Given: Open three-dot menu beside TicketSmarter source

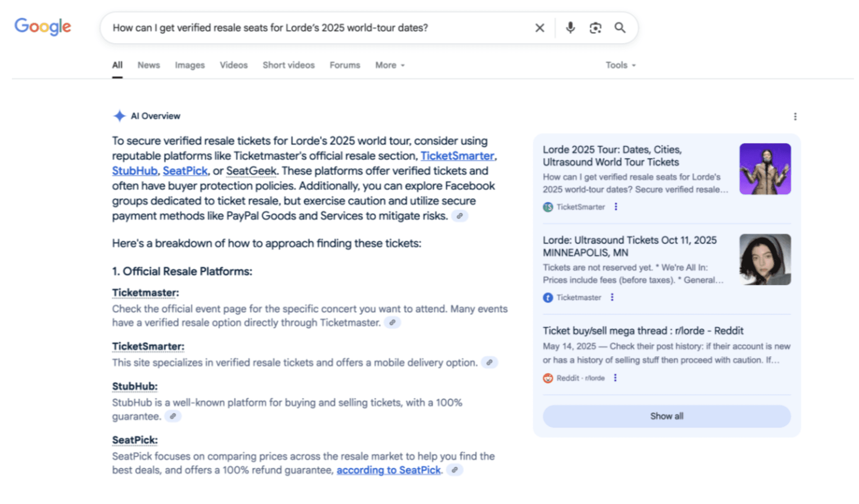Looking at the screenshot, I should pyautogui.click(x=616, y=207).
